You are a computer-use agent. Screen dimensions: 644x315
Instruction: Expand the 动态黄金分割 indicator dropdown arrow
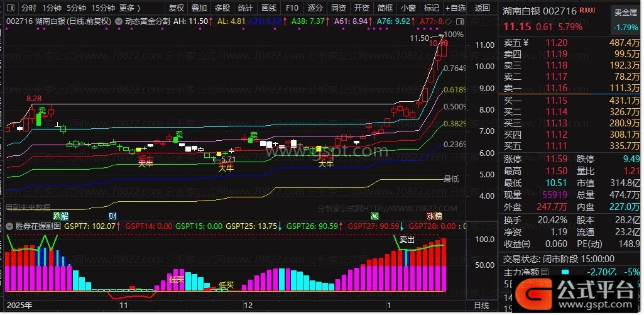(x=119, y=21)
